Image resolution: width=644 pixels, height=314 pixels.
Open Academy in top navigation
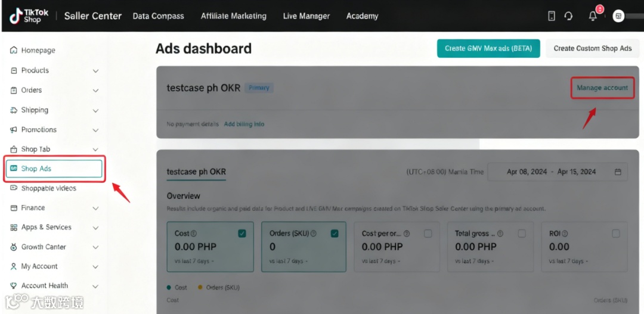point(363,16)
